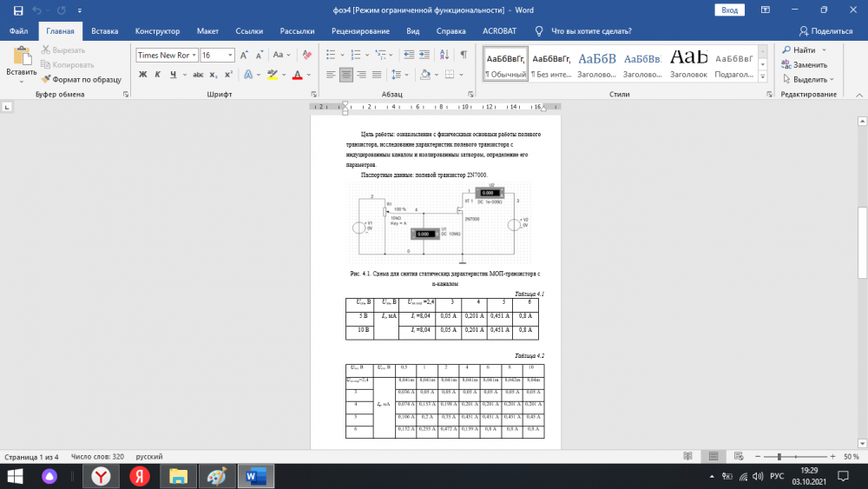Expand the Styles gallery list
Viewport: 868px width, 489px height.
click(763, 76)
